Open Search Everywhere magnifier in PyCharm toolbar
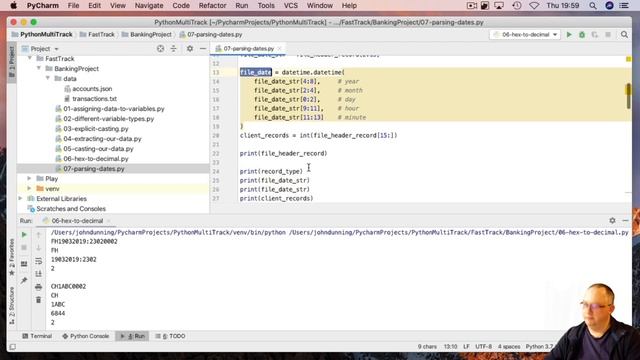The width and height of the screenshot is (640, 360). [624, 35]
